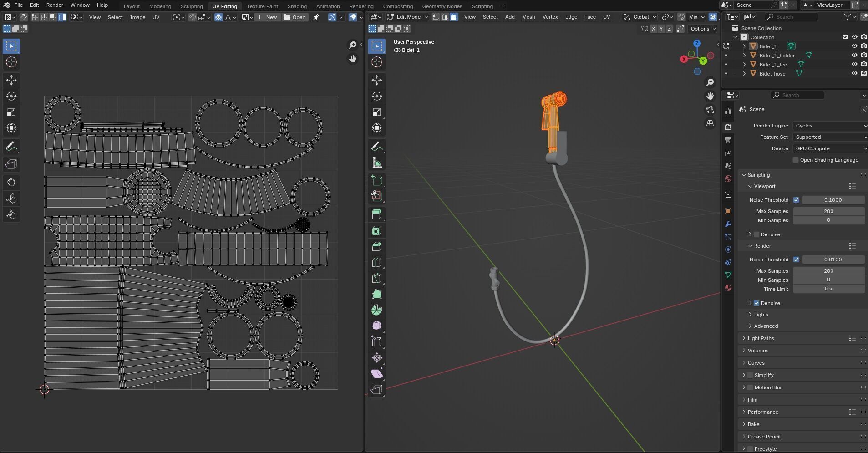Open the Global orientation dropdown

click(640, 17)
